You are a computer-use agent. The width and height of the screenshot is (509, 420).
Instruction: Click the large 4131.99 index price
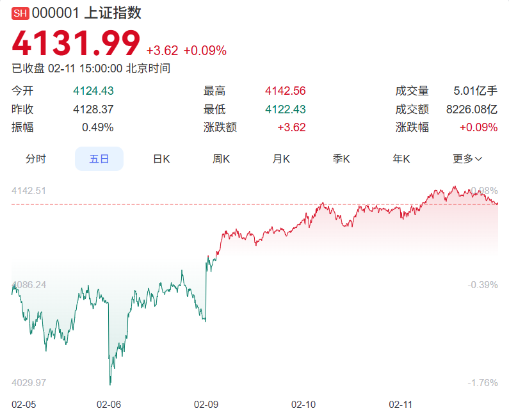[76, 44]
